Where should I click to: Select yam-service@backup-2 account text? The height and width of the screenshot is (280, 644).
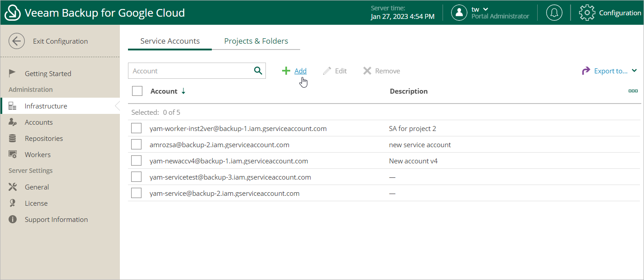(224, 193)
